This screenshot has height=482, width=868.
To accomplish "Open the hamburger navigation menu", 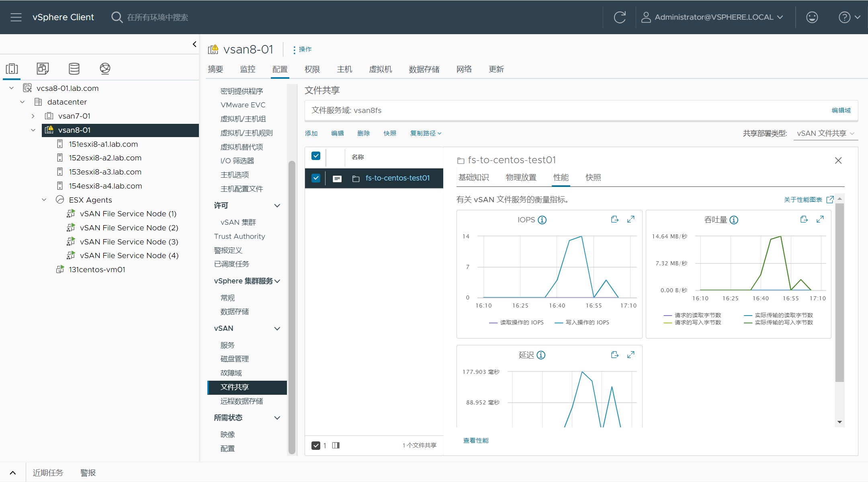I will pos(16,17).
